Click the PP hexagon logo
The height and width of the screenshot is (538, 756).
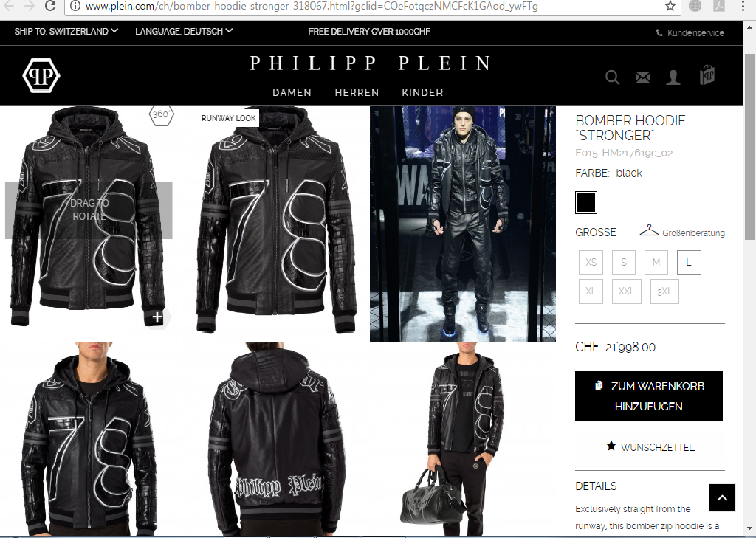(x=41, y=75)
